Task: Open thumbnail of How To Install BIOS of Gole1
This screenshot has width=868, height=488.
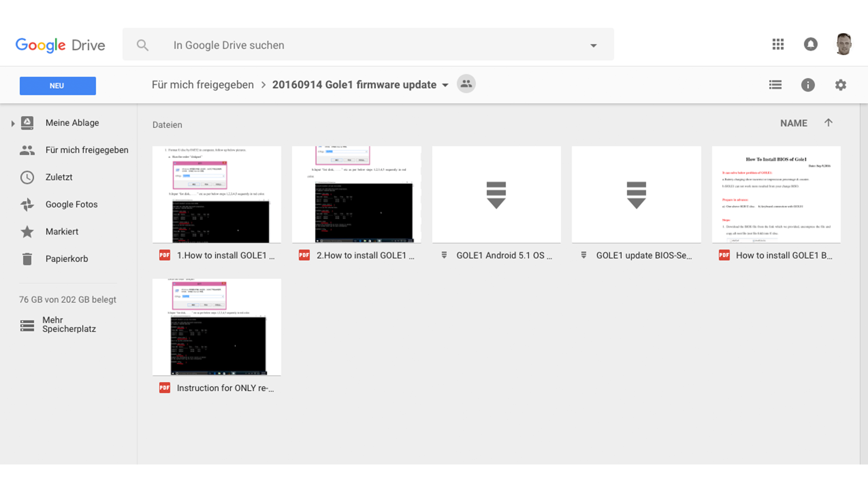Action: pos(776,194)
